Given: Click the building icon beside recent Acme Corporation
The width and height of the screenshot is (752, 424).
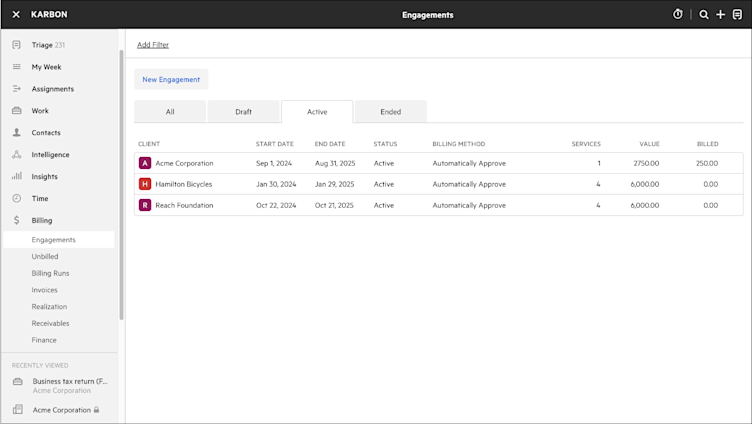Looking at the screenshot, I should 18,409.
